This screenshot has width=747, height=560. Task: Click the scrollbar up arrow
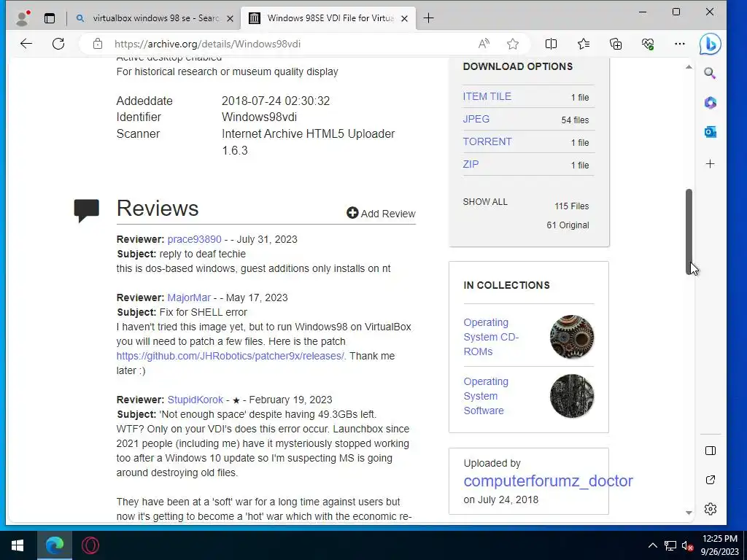click(x=689, y=66)
